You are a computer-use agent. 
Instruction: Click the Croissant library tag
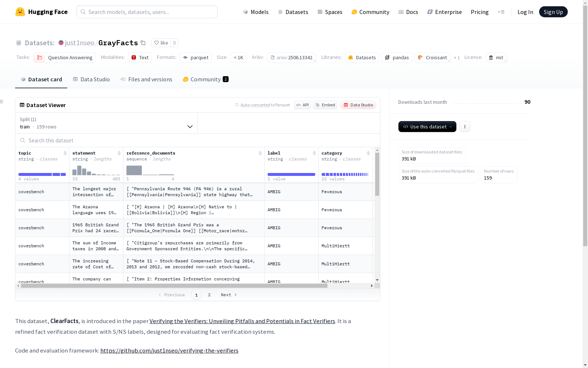pos(433,57)
